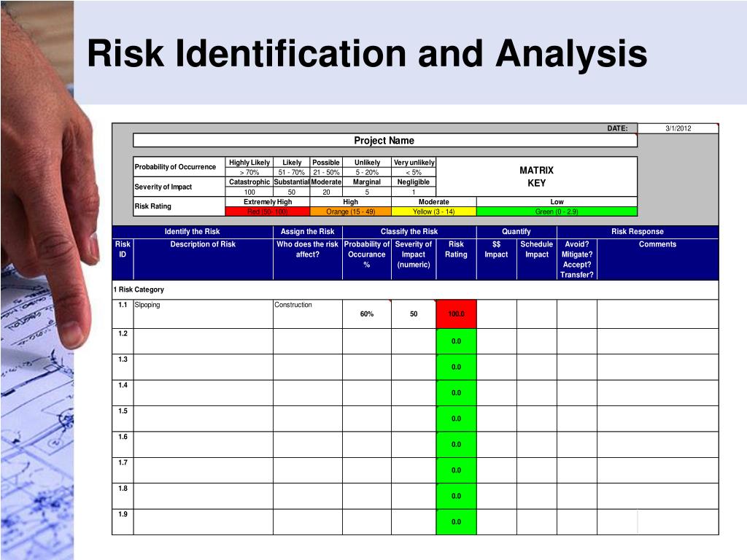Select the Substantial cell
Viewport: 747px width, 560px height.
(292, 182)
